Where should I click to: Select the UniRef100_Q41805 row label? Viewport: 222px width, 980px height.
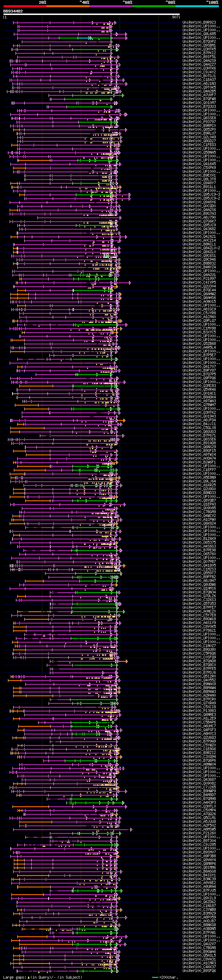click(199, 565)
